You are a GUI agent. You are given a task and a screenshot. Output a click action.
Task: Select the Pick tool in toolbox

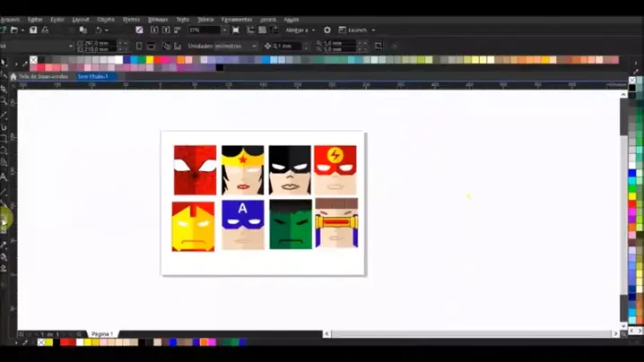[x=4, y=63]
